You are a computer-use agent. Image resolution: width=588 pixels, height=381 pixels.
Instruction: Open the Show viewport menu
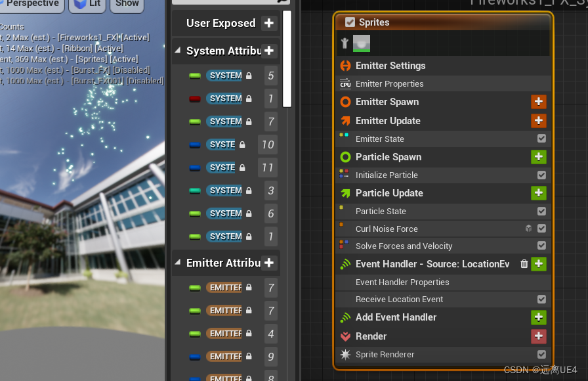click(x=127, y=4)
